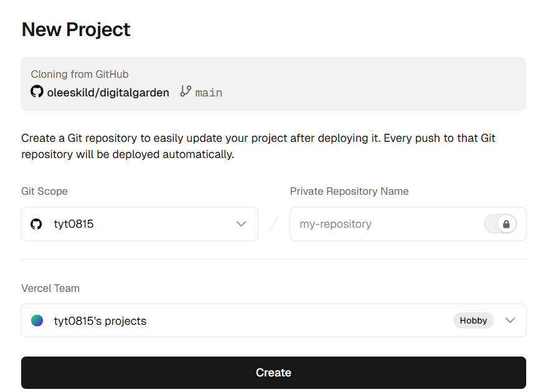Toggle the private repository switch
This screenshot has width=543, height=392.
coord(500,224)
